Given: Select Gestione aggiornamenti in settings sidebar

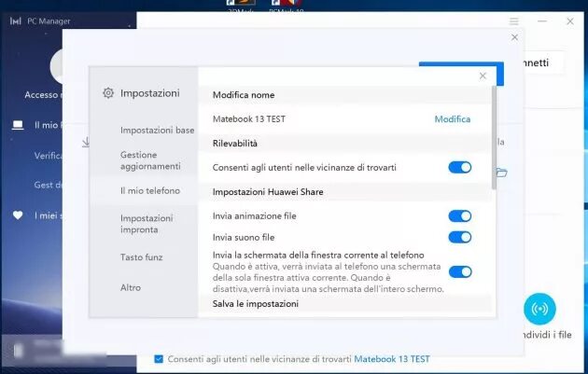Looking at the screenshot, I should tap(150, 160).
